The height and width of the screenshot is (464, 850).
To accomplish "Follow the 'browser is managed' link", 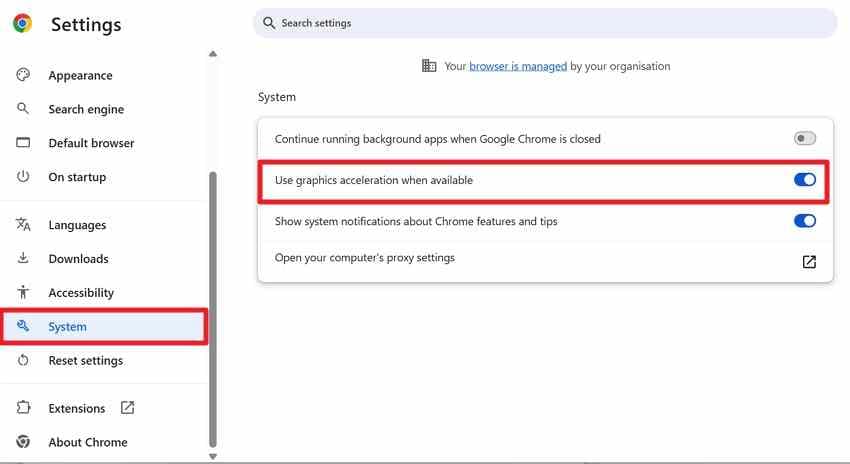I will [x=518, y=66].
